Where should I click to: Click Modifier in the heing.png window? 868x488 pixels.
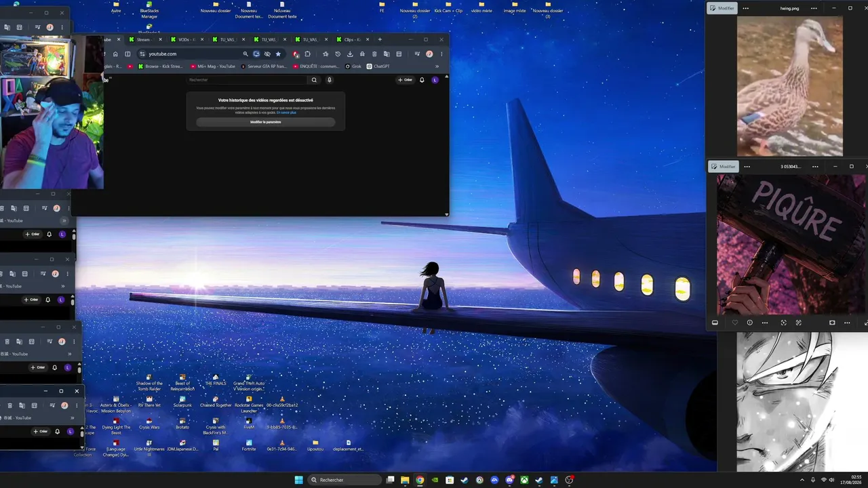[x=722, y=8]
